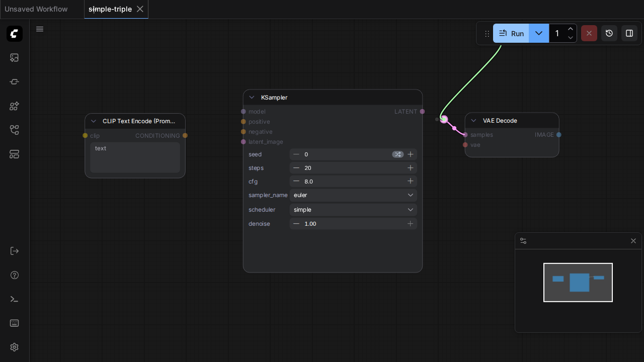Open the templates sidebar icon

coord(15,154)
